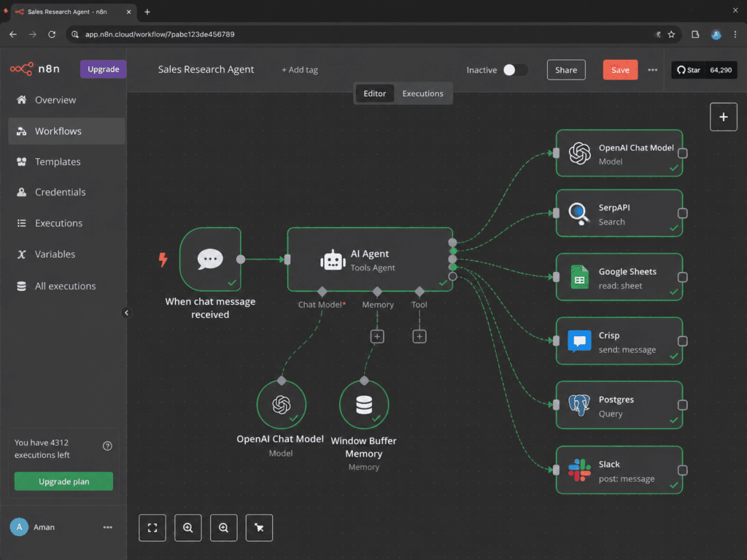The height and width of the screenshot is (560, 747).
Task: Click the Share button
Action: pos(565,70)
